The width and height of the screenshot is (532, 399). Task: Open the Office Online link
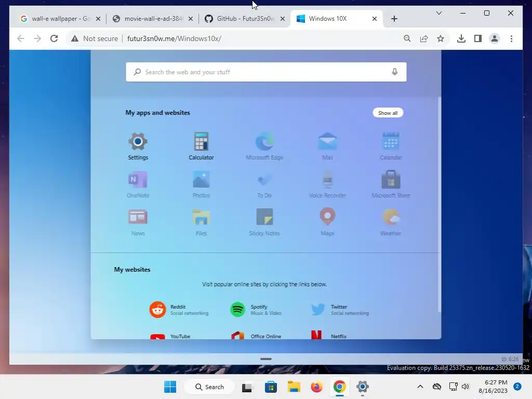pos(256,336)
